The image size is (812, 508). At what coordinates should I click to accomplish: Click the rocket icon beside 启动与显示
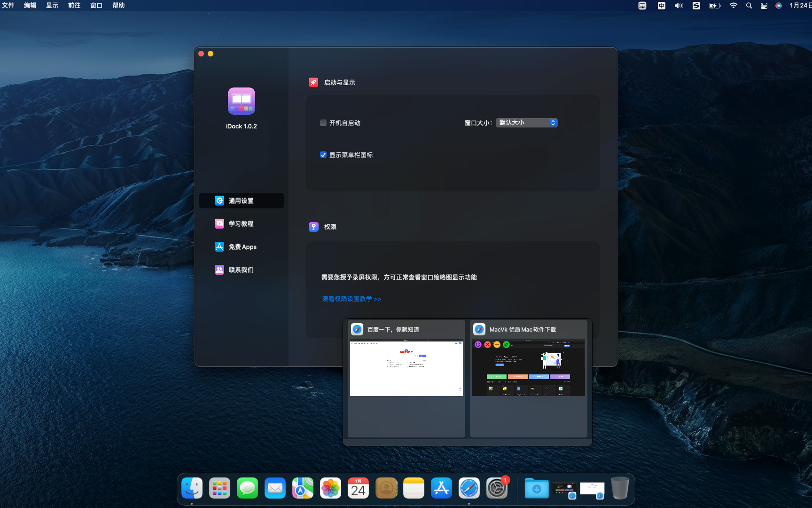click(313, 82)
